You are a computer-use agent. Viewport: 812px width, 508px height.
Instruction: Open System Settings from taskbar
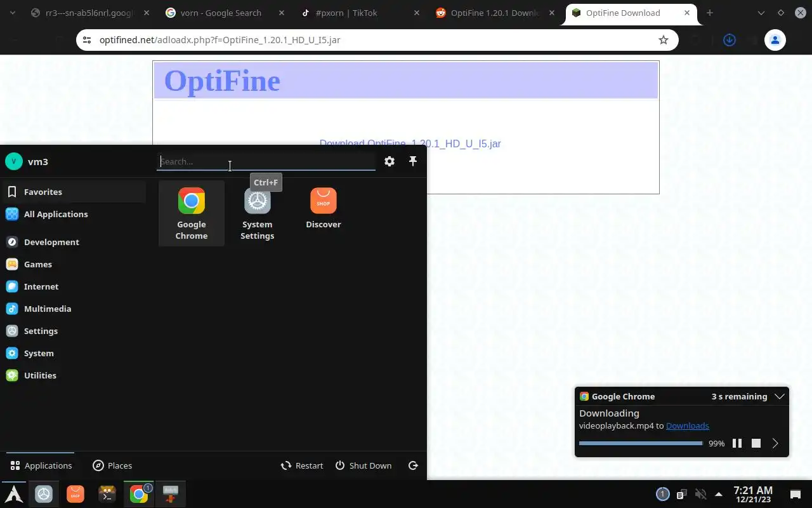tap(44, 494)
